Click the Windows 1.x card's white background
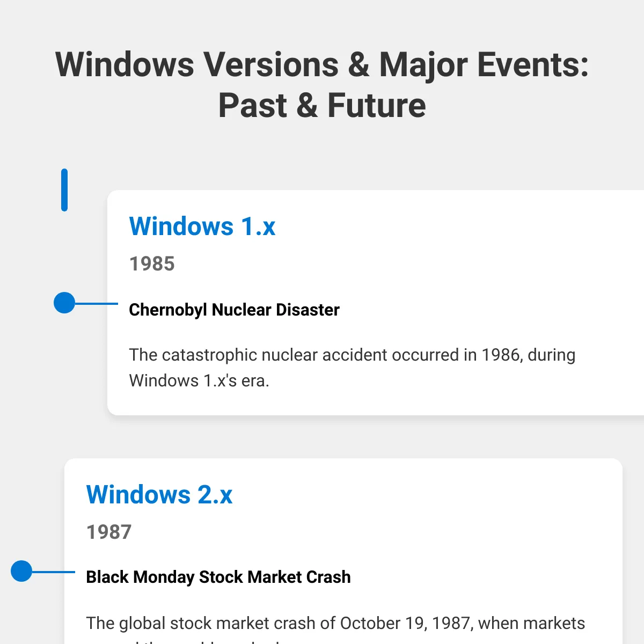Viewport: 644px width, 644px height. click(x=483, y=258)
